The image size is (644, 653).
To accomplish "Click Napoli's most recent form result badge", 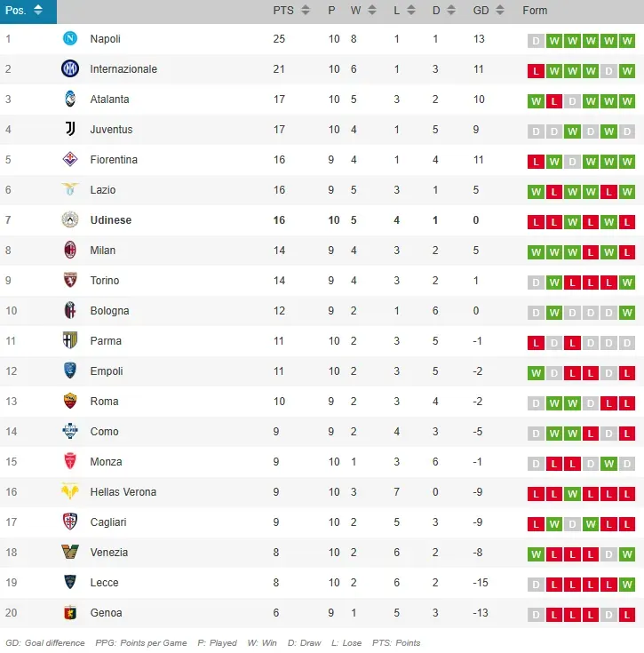I will tap(628, 40).
